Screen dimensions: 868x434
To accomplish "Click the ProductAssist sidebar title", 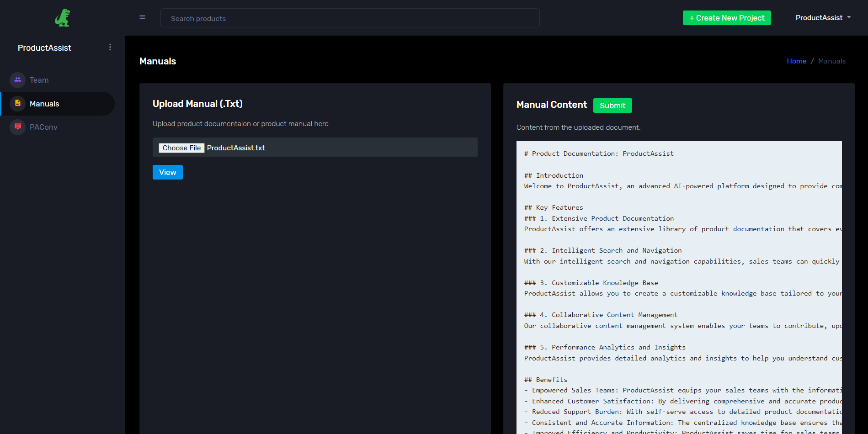I will (44, 48).
